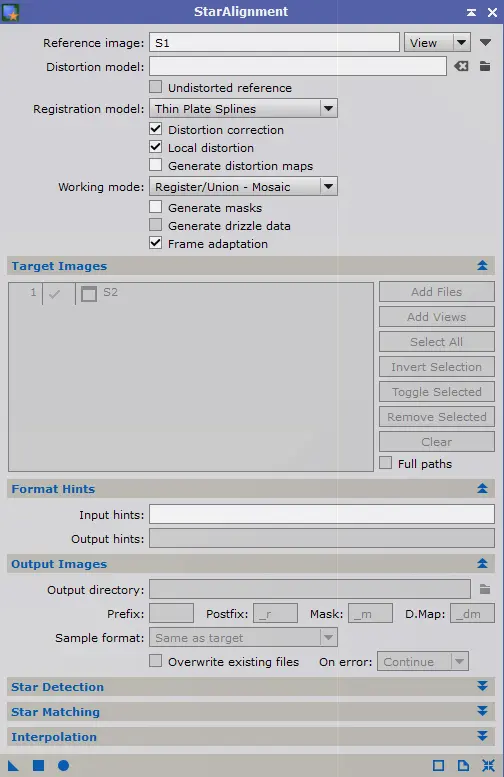Click the Output directory field
The height and width of the screenshot is (777, 504).
(310, 589)
